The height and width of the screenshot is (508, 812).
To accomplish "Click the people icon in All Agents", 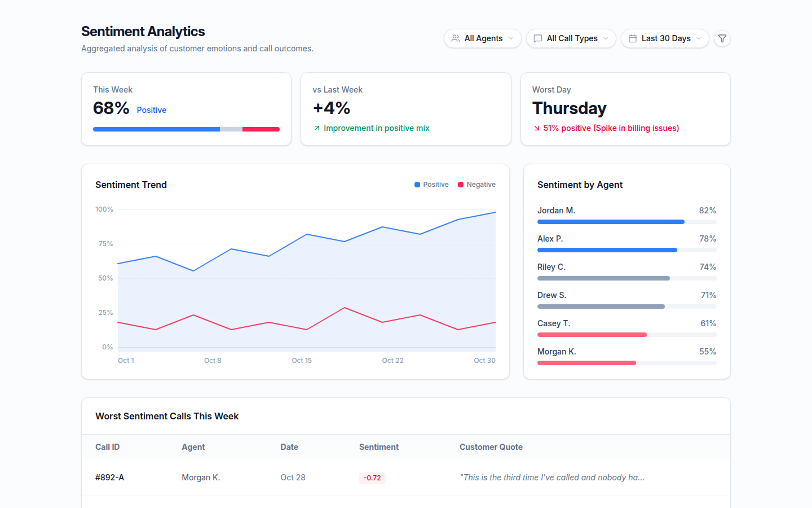I will tap(456, 38).
